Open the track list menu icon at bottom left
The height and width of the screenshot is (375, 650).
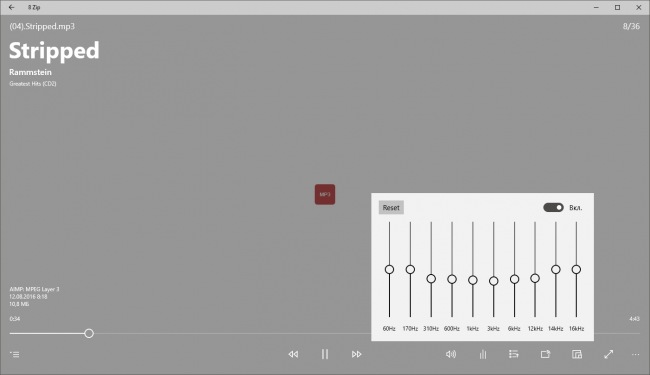coord(15,354)
